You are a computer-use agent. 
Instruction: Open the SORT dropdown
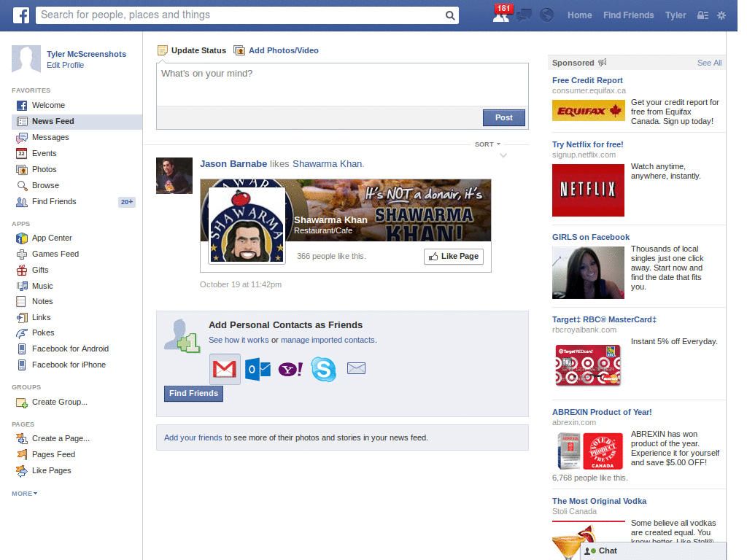[x=487, y=144]
